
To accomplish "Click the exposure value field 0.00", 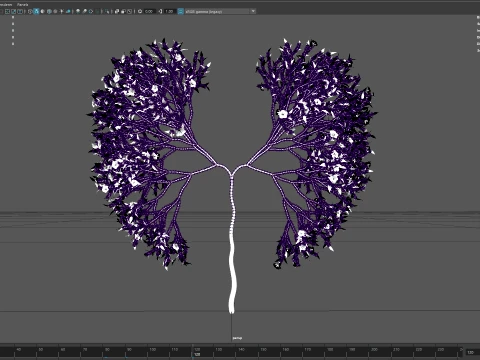I will pyautogui.click(x=150, y=11).
